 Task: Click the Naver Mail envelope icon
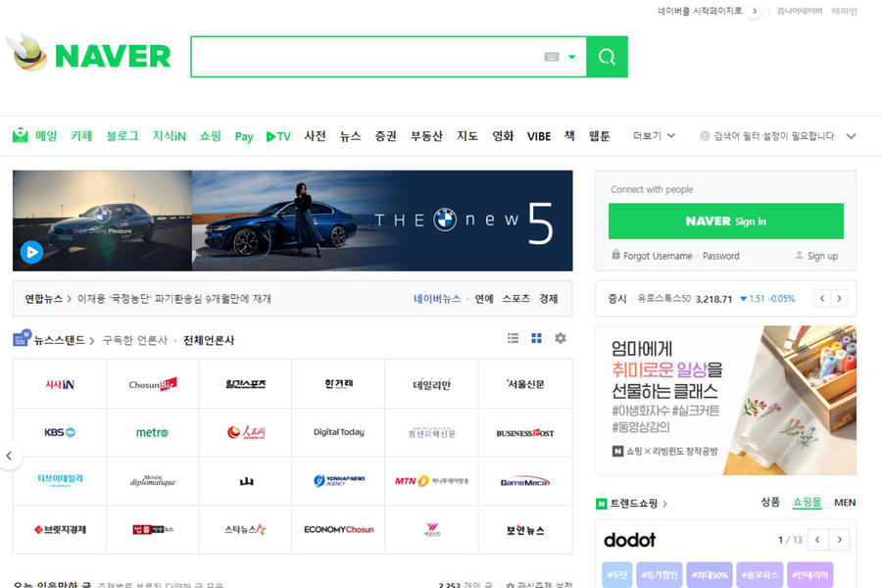(21, 136)
